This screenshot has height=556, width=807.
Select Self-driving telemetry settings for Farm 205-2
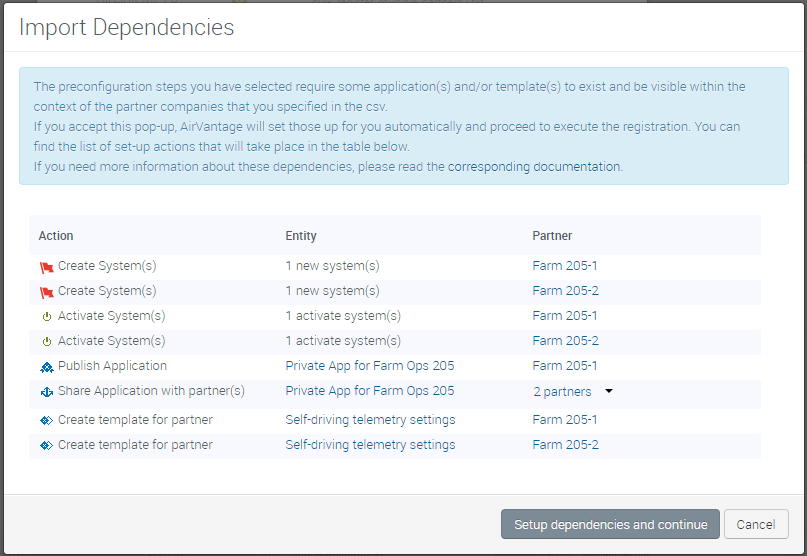tap(370, 444)
